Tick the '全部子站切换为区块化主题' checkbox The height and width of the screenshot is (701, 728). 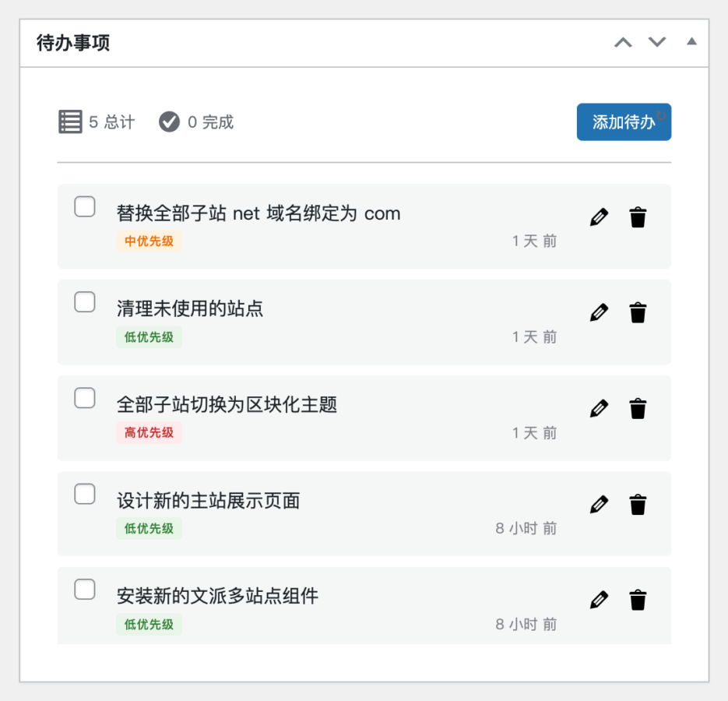(85, 398)
